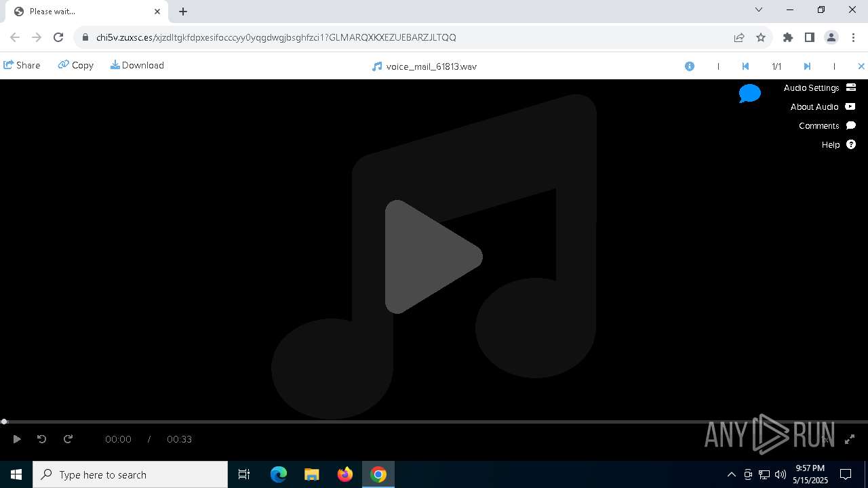868x488 pixels.
Task: Open the blue info icon
Action: [690, 66]
